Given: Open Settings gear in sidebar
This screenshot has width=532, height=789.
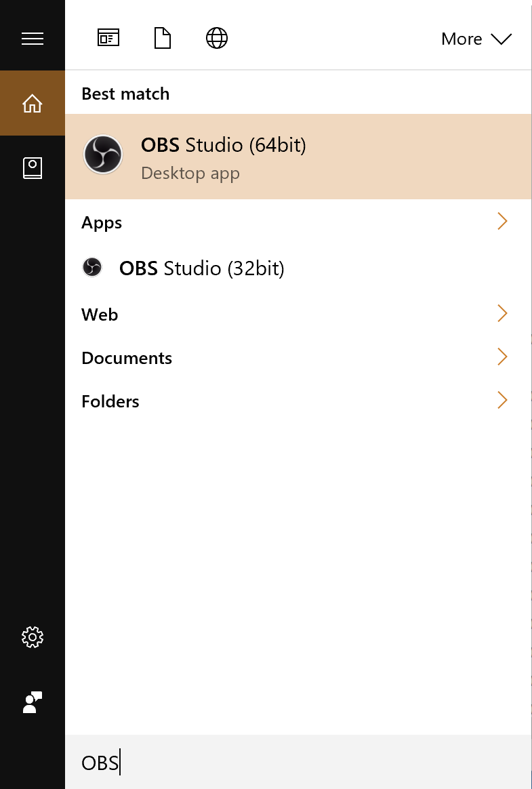Looking at the screenshot, I should (33, 637).
